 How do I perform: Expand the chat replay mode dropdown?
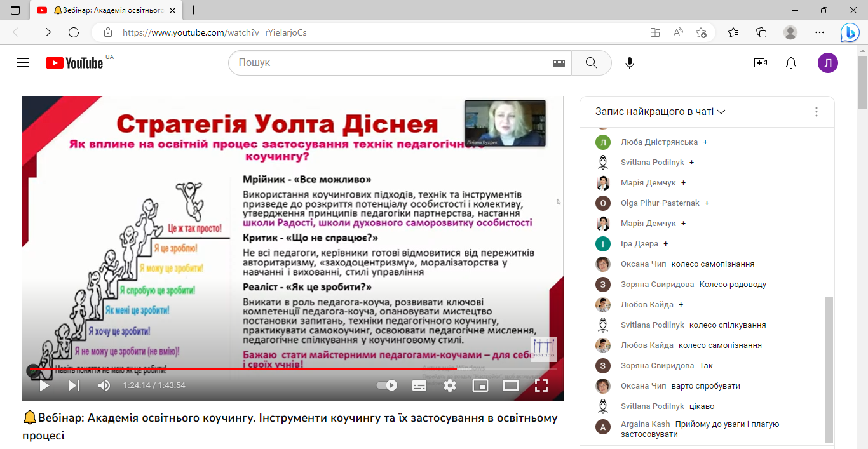[660, 112]
